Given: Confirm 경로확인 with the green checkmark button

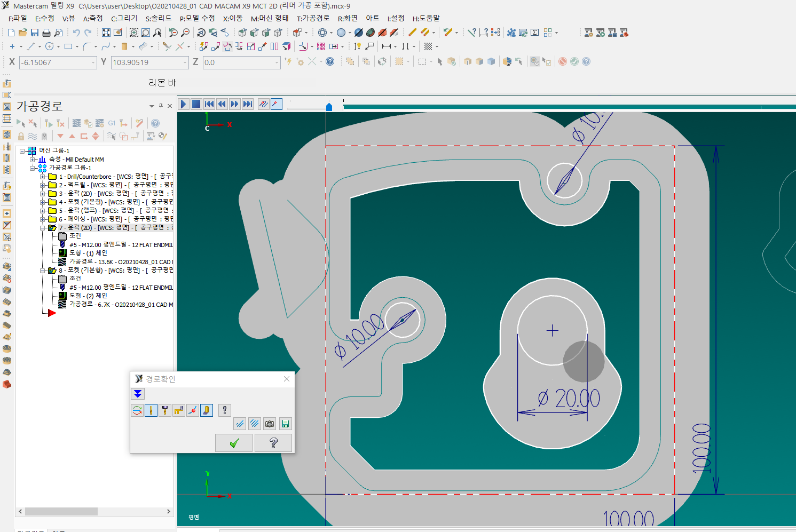Looking at the screenshot, I should pos(234,443).
